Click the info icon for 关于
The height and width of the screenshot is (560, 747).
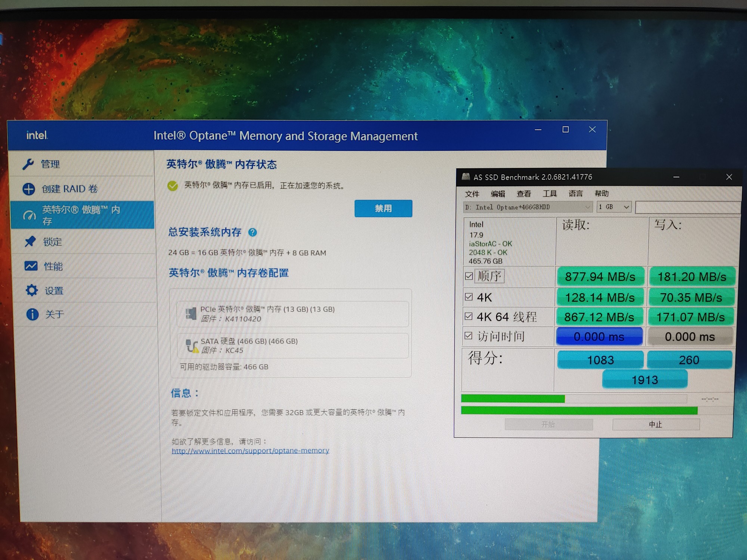[x=32, y=314]
